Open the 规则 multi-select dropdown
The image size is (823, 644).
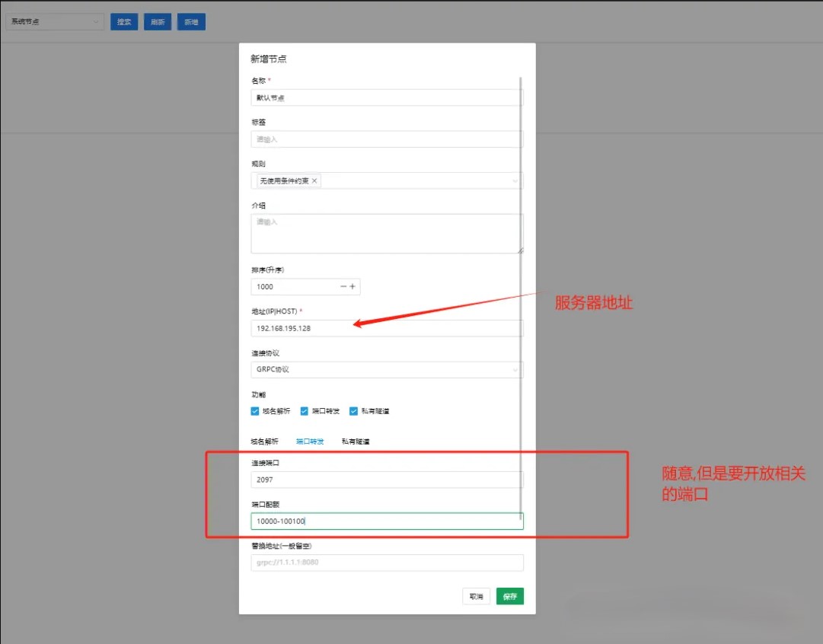pyautogui.click(x=419, y=181)
